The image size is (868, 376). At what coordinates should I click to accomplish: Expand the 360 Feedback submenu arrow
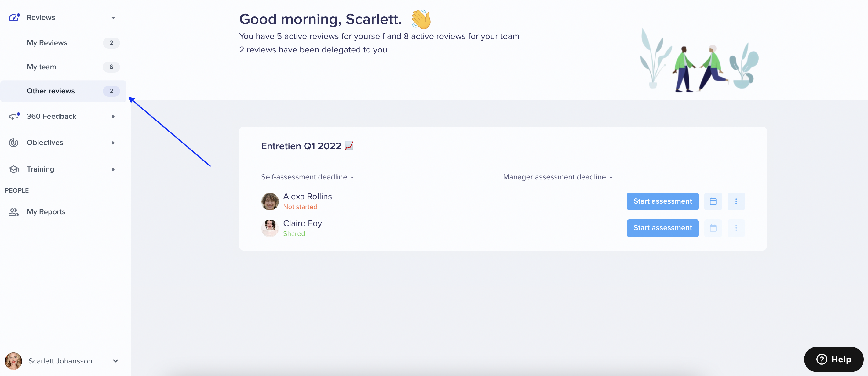(x=113, y=117)
